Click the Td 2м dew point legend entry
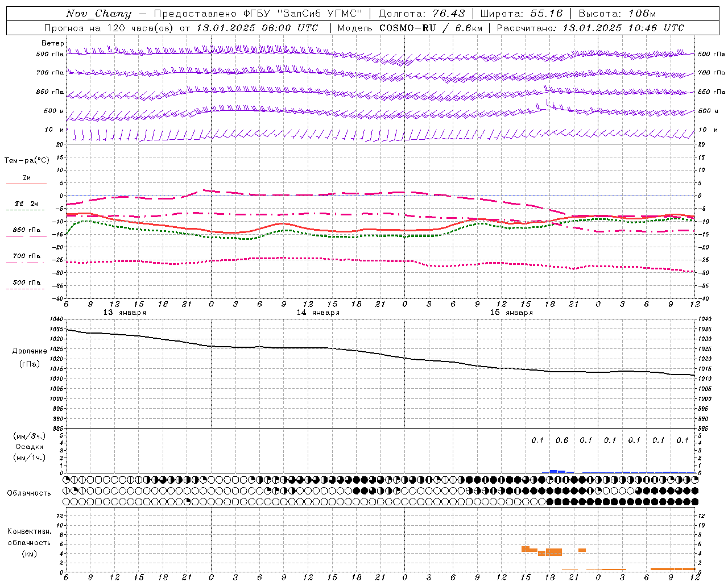 (26, 203)
